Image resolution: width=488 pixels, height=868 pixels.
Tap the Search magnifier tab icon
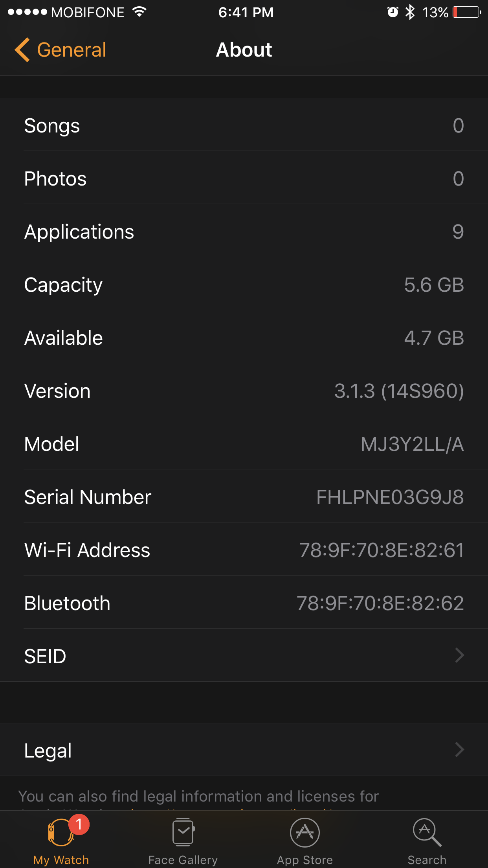coord(427,833)
